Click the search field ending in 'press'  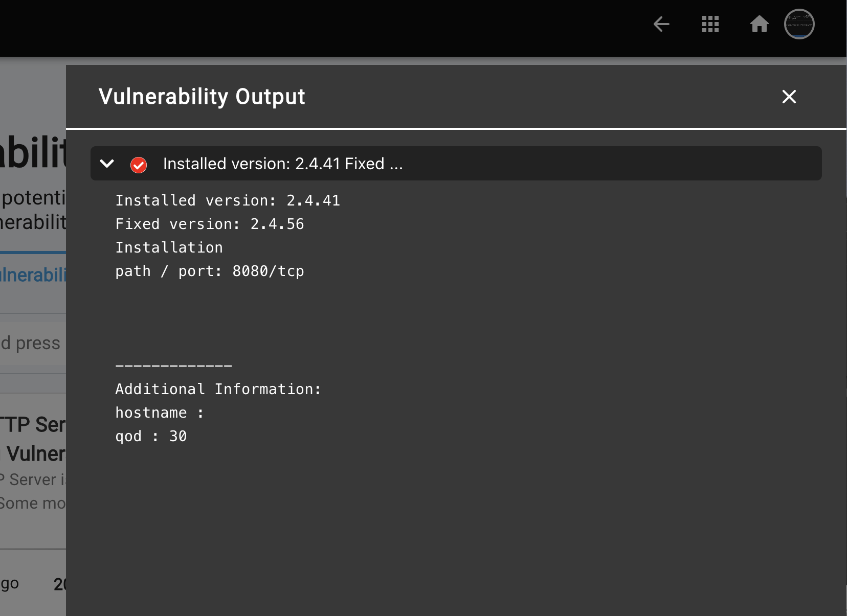pyautogui.click(x=32, y=343)
